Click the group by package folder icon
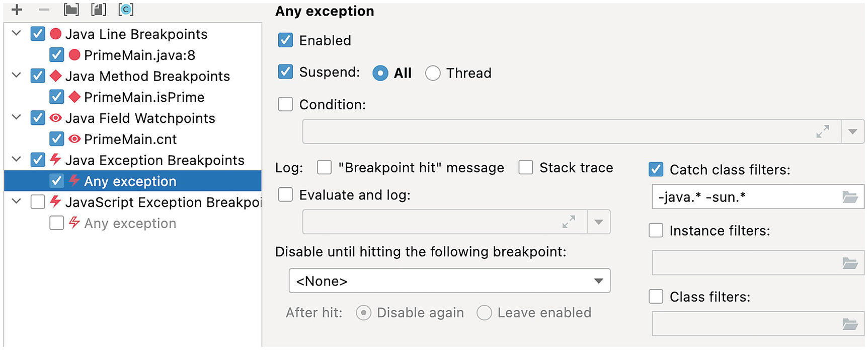Screen dimensions: 868x350 (x=71, y=10)
